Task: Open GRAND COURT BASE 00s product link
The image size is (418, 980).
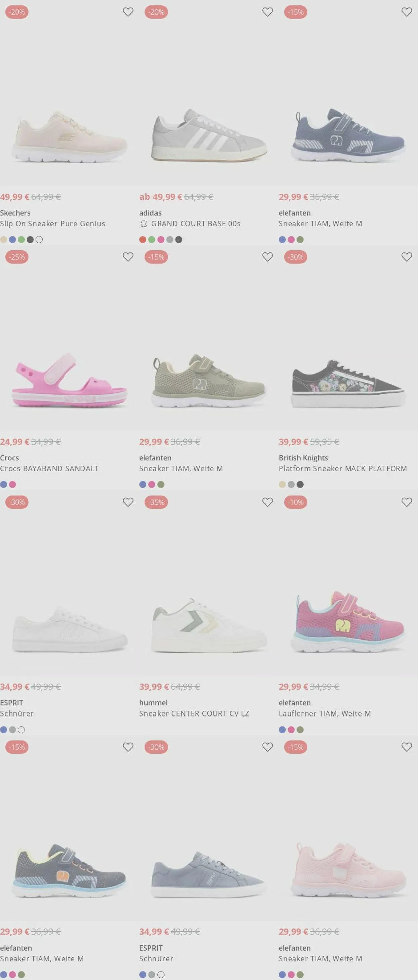Action: 196,224
